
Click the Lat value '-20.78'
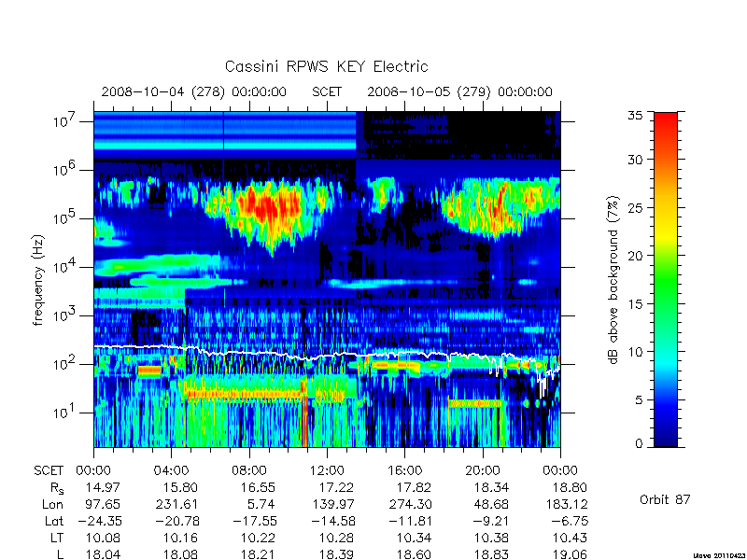point(176,521)
